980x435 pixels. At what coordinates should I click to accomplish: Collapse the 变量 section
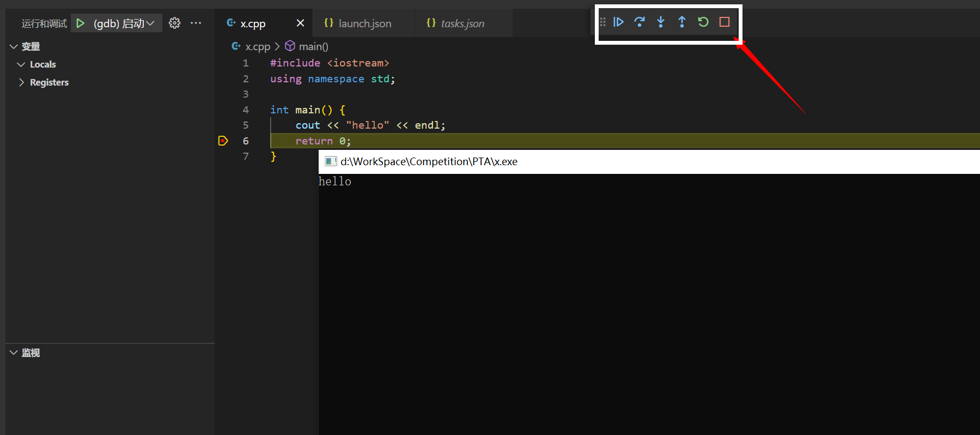(x=14, y=47)
